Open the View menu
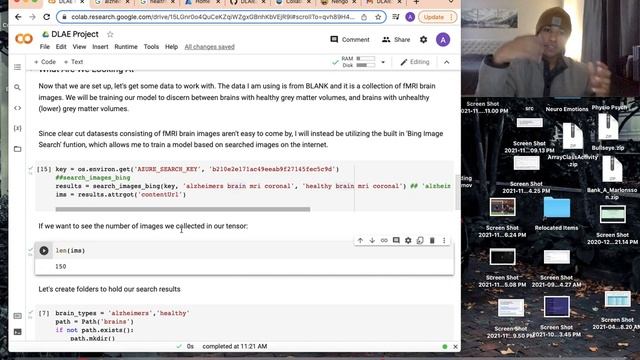 pos(79,47)
